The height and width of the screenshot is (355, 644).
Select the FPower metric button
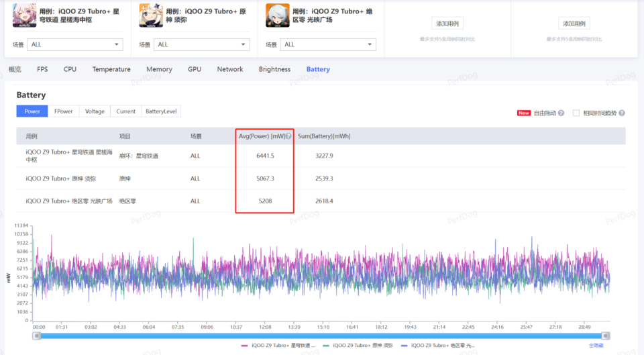tap(63, 111)
